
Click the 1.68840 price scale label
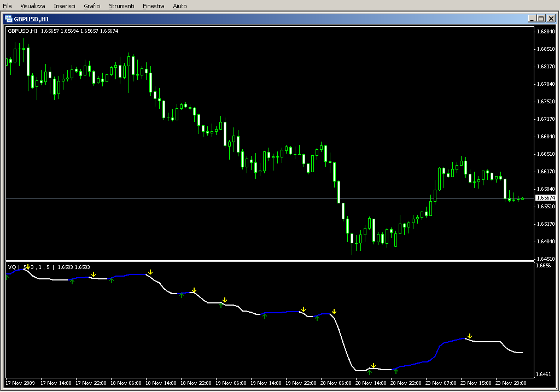[546, 31]
